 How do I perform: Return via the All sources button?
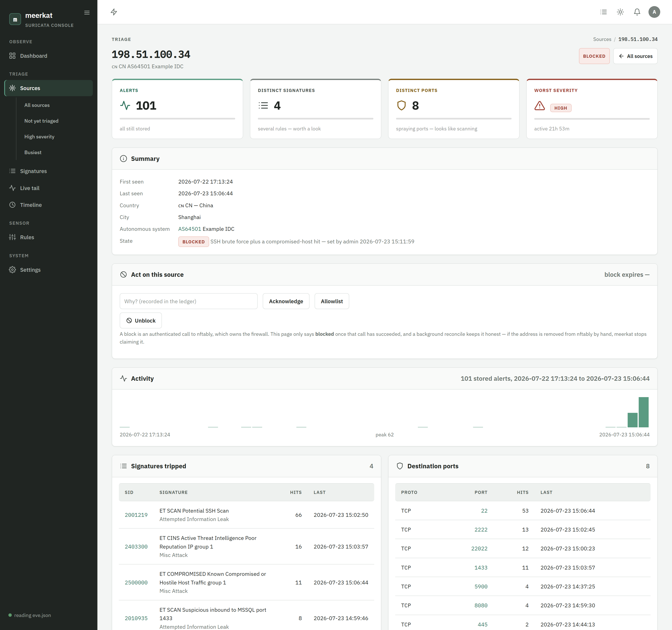(635, 56)
